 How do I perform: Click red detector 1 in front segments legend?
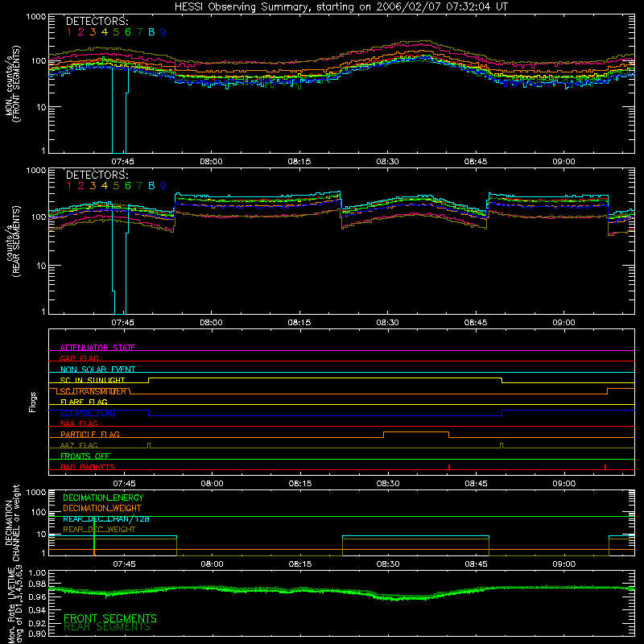click(x=69, y=32)
